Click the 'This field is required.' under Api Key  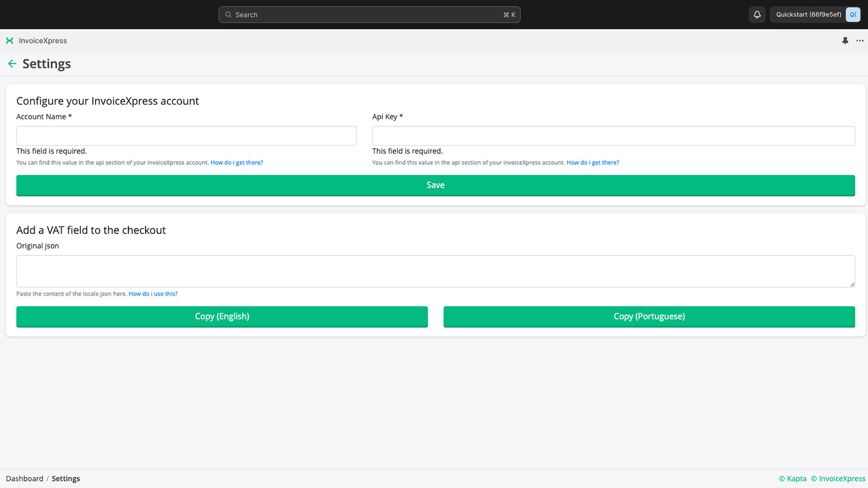pyautogui.click(x=407, y=151)
